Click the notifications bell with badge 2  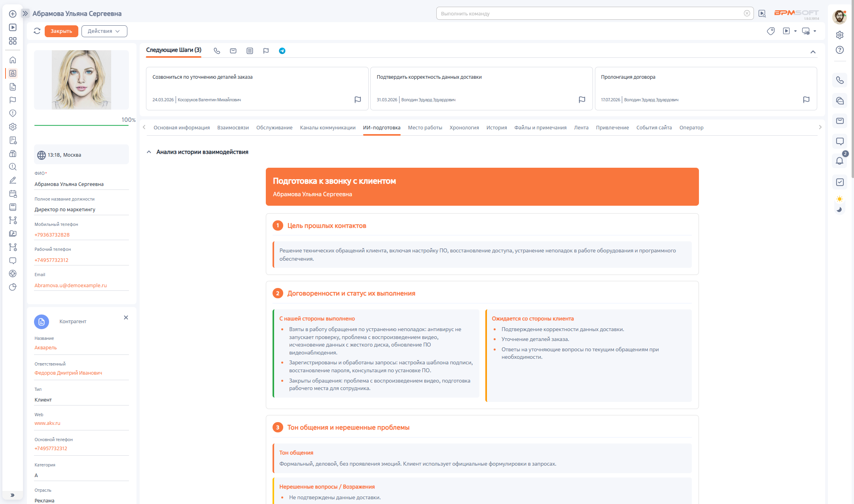point(840,160)
